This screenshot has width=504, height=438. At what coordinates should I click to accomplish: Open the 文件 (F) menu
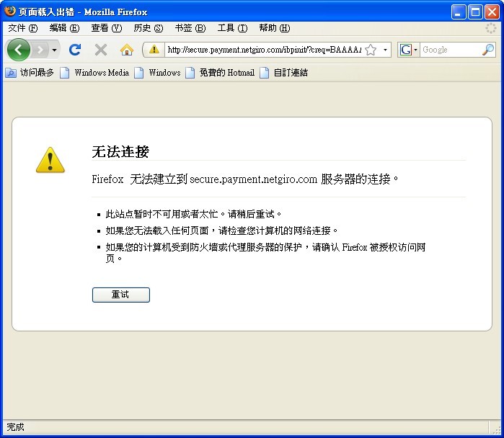click(x=22, y=28)
